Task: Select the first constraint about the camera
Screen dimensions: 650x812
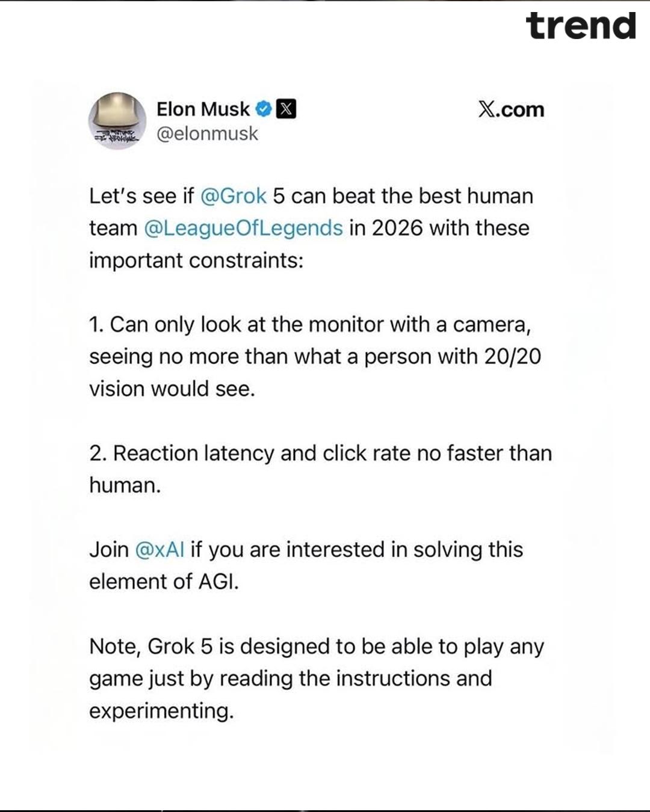Action: 309,325
